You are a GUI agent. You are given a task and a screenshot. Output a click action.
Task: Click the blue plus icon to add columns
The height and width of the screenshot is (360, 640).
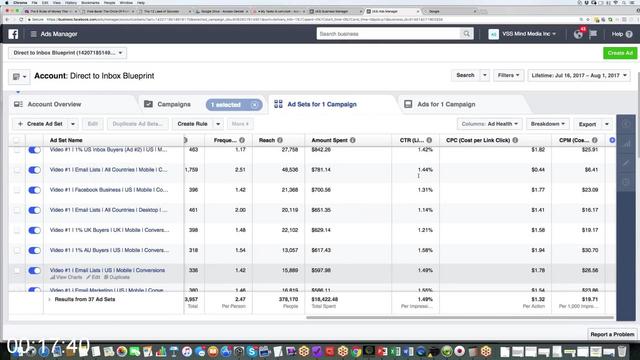(612, 140)
